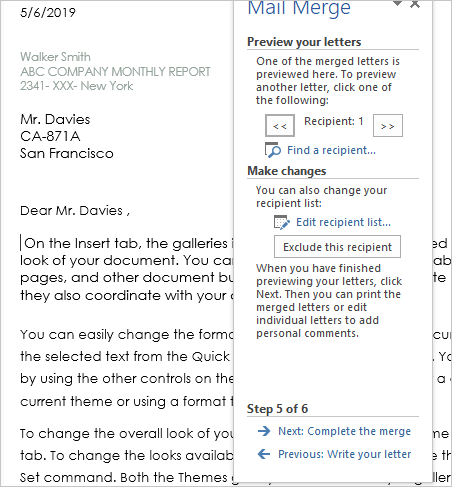This screenshot has height=487, width=452.
Task: Click the San Francisco city line
Action: pos(67,153)
